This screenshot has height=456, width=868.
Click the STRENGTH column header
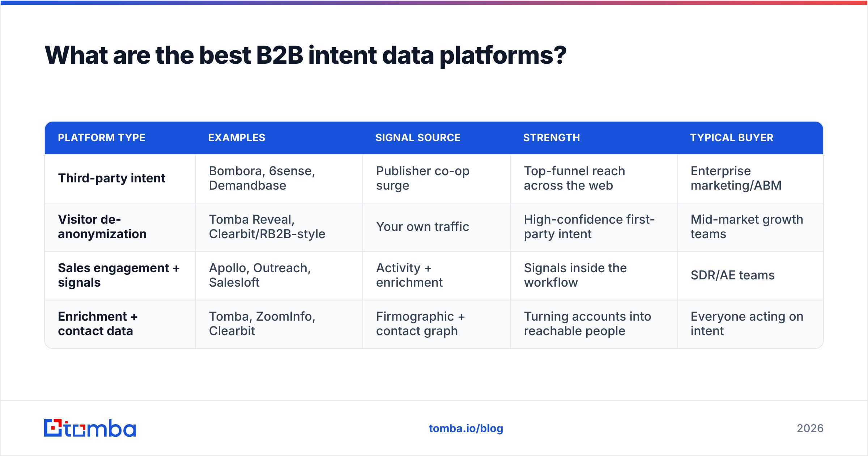tap(552, 138)
